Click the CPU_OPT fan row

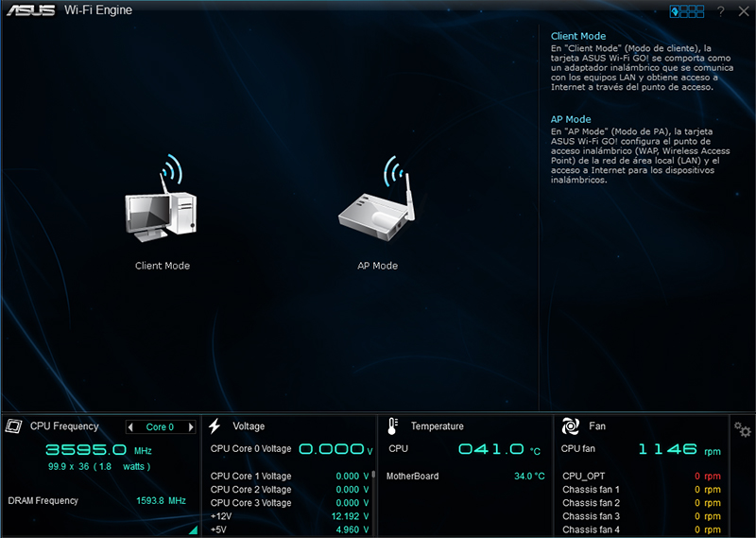tap(642, 477)
